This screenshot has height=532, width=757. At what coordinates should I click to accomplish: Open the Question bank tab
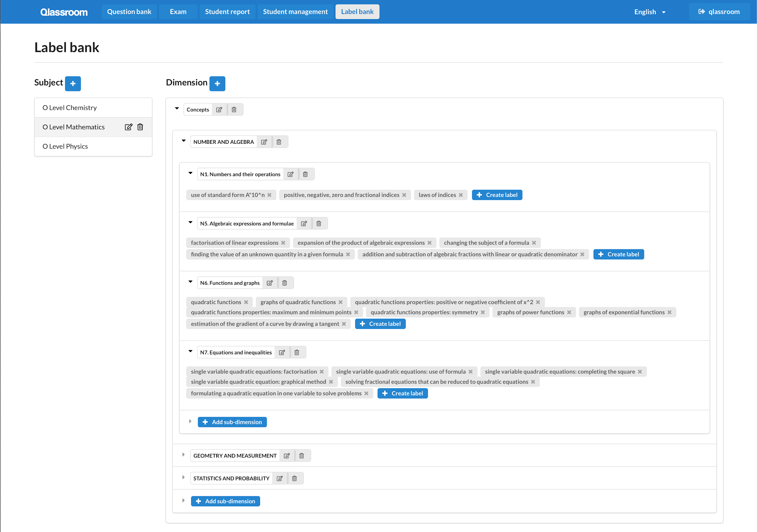[x=129, y=12]
